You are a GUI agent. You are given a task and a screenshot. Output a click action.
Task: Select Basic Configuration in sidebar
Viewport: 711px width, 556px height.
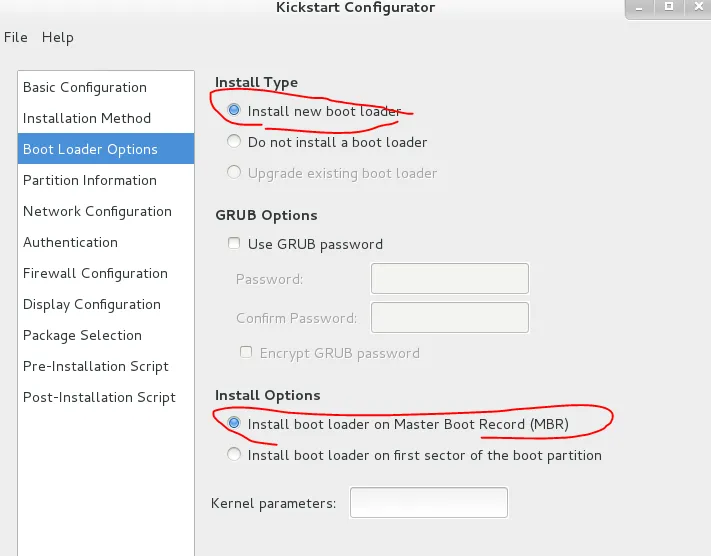[x=85, y=87]
